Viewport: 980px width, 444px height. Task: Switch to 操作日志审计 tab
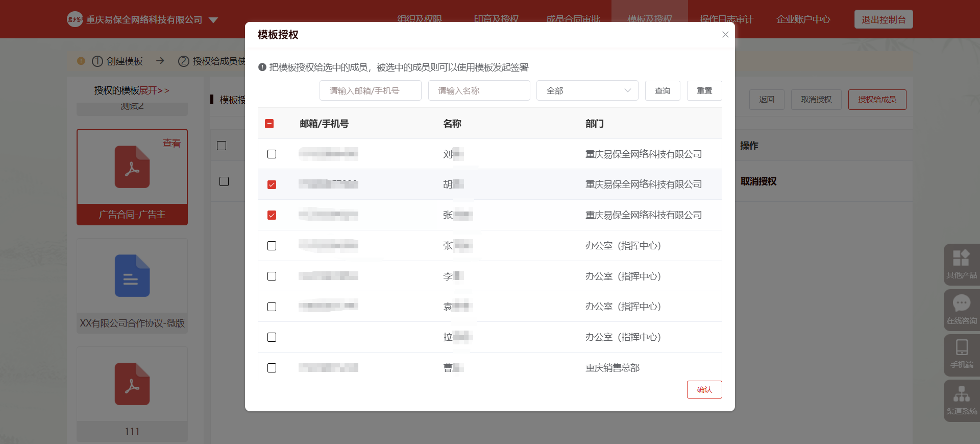tap(726, 19)
